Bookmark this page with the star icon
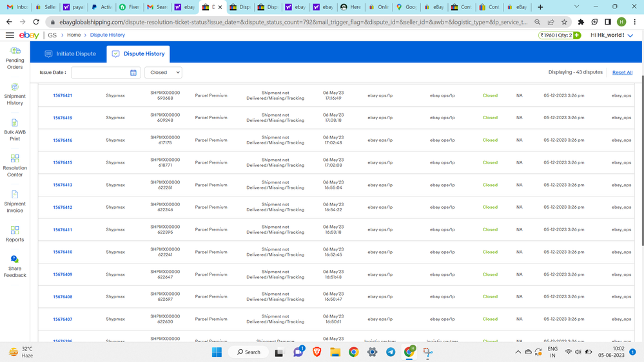 click(x=564, y=22)
